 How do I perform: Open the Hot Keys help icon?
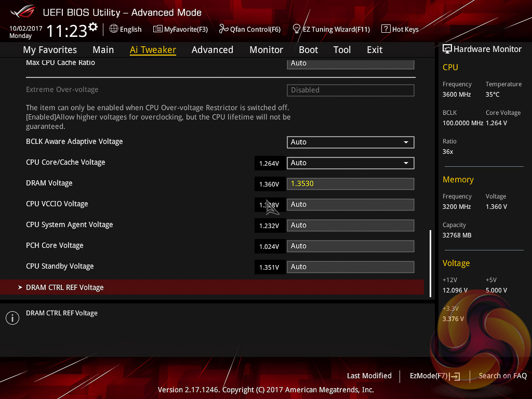(x=385, y=29)
